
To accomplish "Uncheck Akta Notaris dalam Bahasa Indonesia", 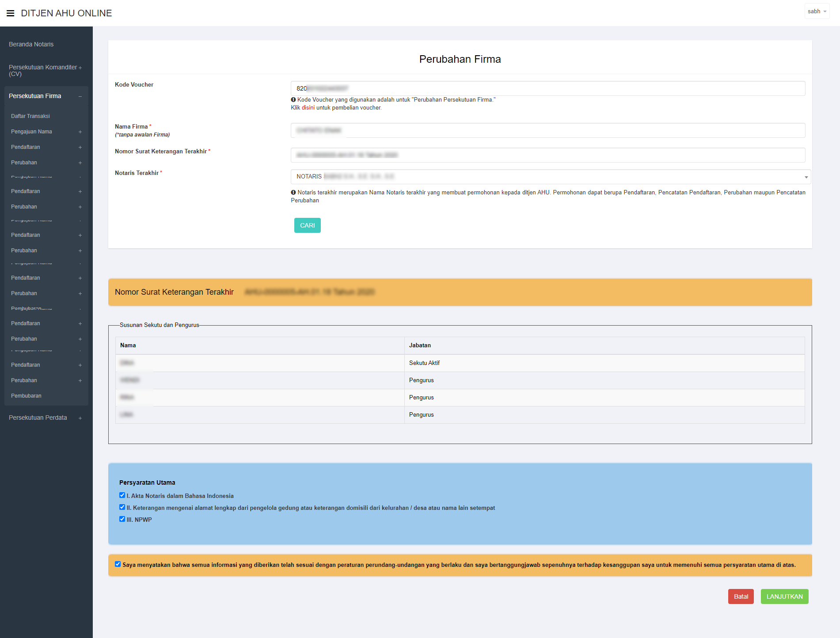I will (122, 495).
